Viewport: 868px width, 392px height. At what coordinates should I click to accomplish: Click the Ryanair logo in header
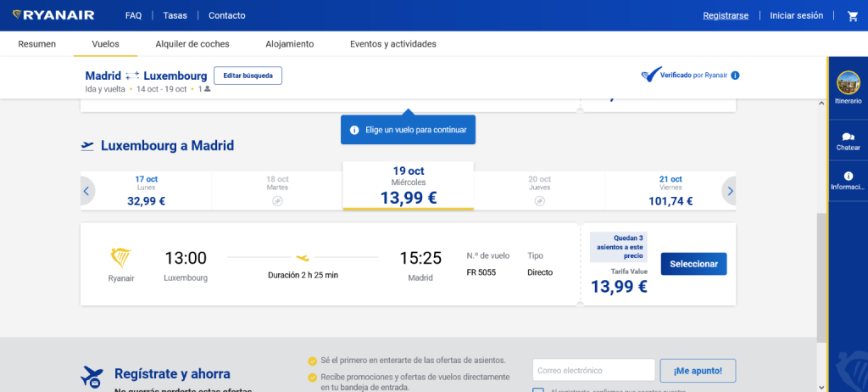coord(53,15)
